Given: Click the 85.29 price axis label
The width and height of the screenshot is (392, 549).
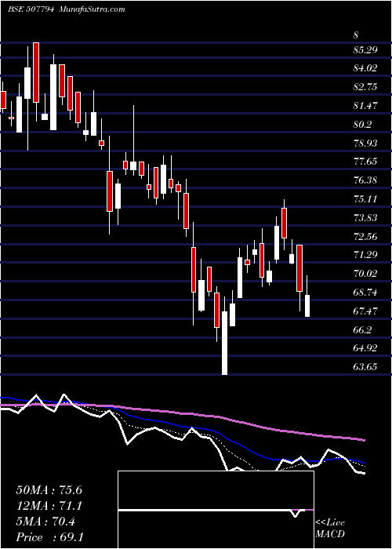Looking at the screenshot, I should (365, 49).
